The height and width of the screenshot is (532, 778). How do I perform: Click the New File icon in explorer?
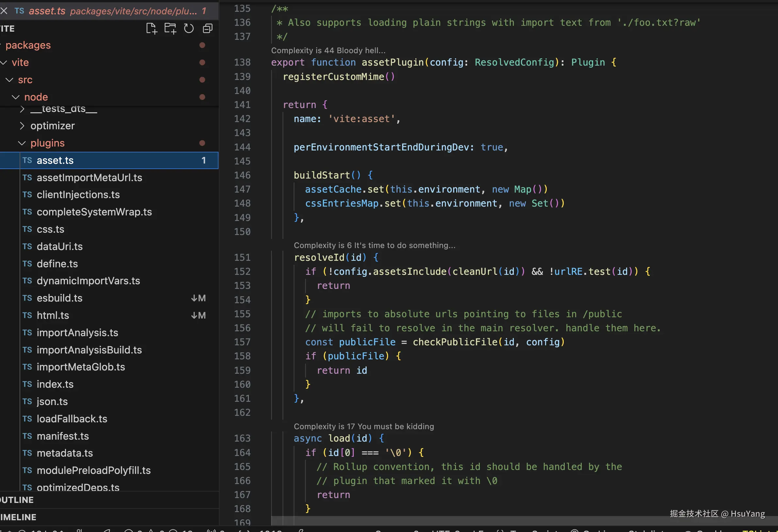coord(151,28)
